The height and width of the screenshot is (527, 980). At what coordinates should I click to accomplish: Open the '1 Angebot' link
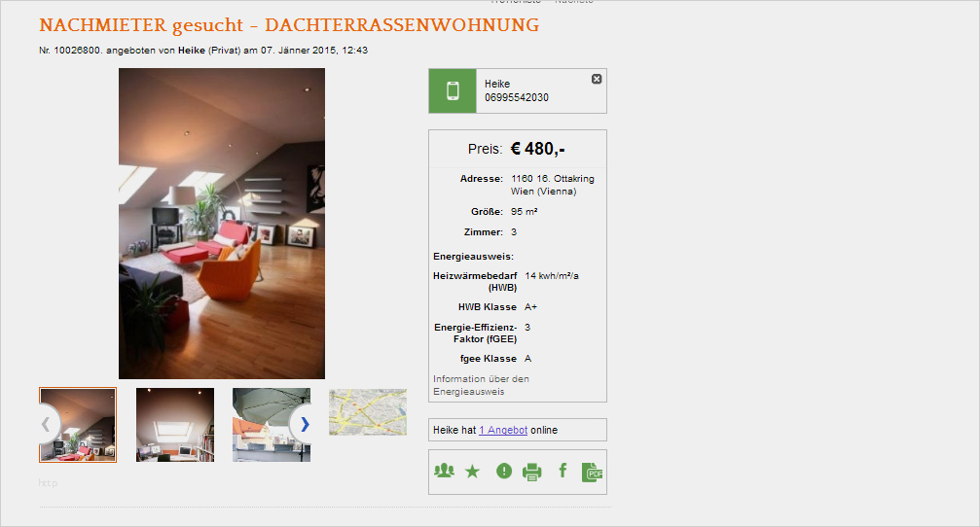click(503, 430)
